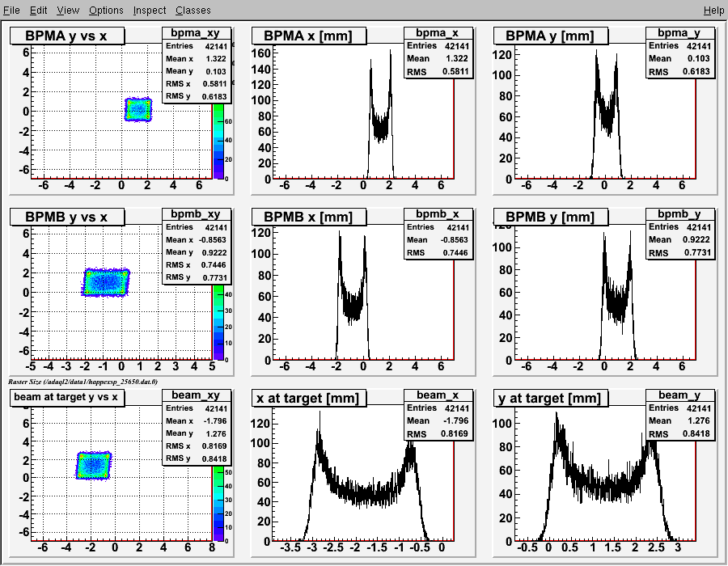Click 'Mean x 1.322' in bpma_xy stats
Image resolution: width=728 pixels, height=566 pixels.
(x=196, y=58)
